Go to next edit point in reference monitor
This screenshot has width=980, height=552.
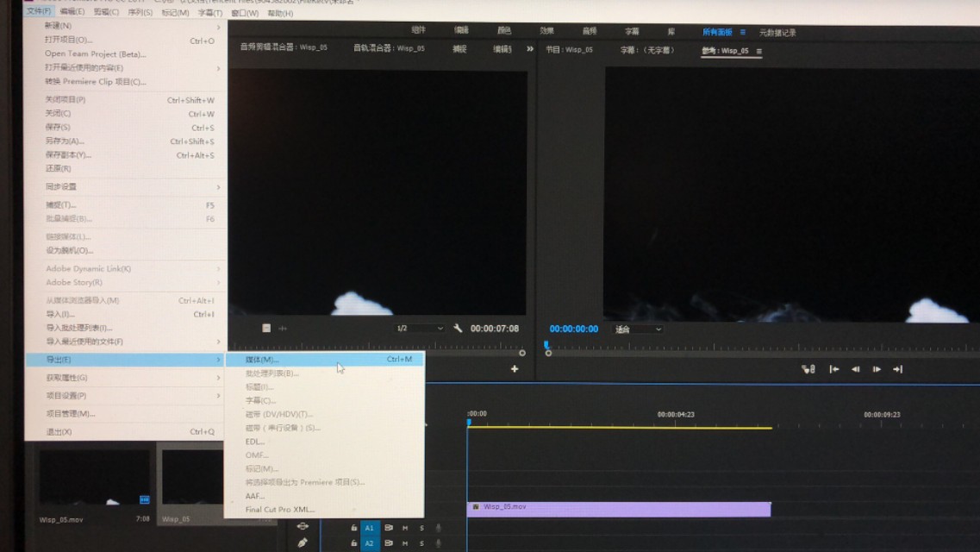click(x=898, y=370)
